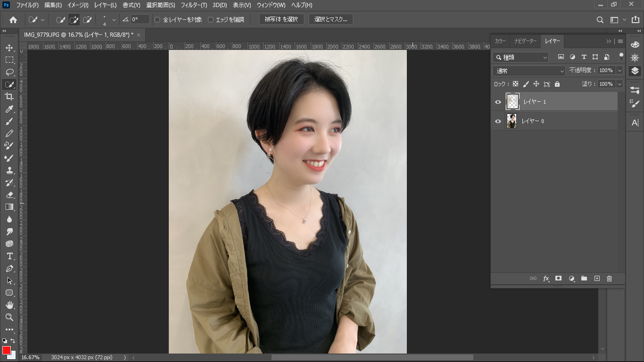Toggle the layer filter on/off switch
This screenshot has width=644, height=362.
click(621, 57)
